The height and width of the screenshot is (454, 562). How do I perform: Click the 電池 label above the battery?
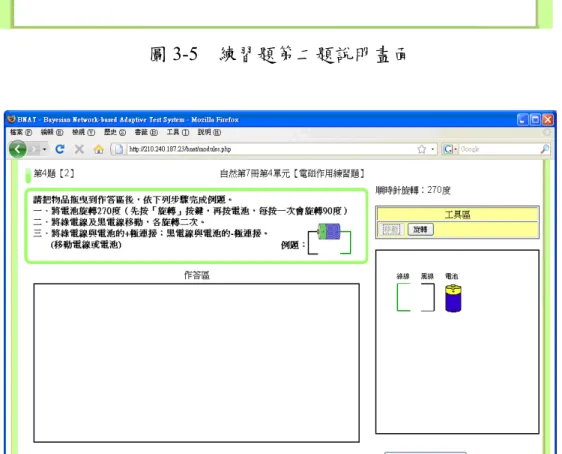pyautogui.click(x=452, y=276)
